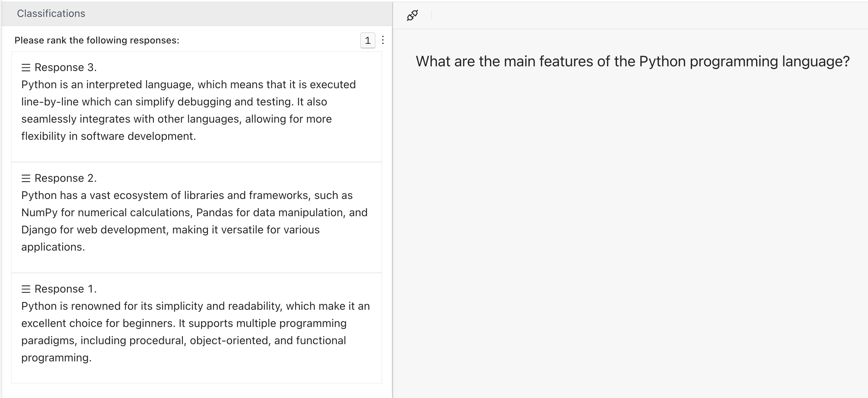Click the hotkey badge showing 1
868x398 pixels.
pos(368,40)
